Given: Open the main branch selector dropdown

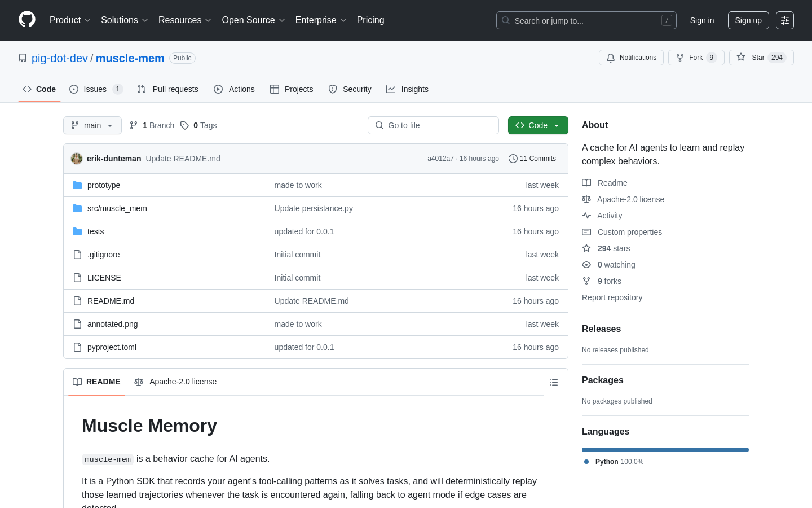Looking at the screenshot, I should tap(92, 125).
